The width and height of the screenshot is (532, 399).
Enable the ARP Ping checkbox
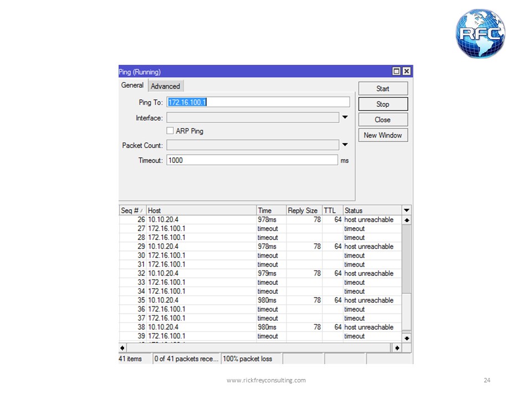(170, 131)
